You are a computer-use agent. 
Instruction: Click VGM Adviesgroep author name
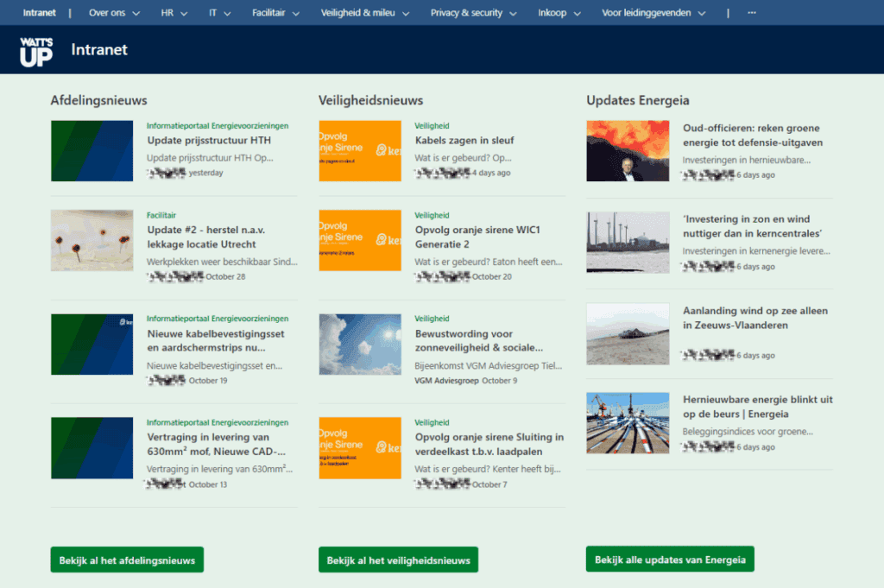click(446, 381)
